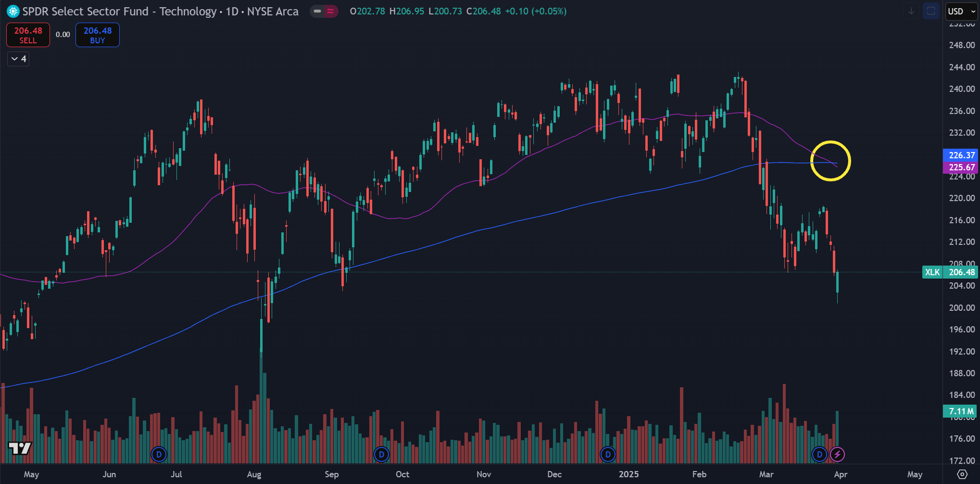
Task: Toggle the gray dash market status indicator
Action: (x=317, y=11)
